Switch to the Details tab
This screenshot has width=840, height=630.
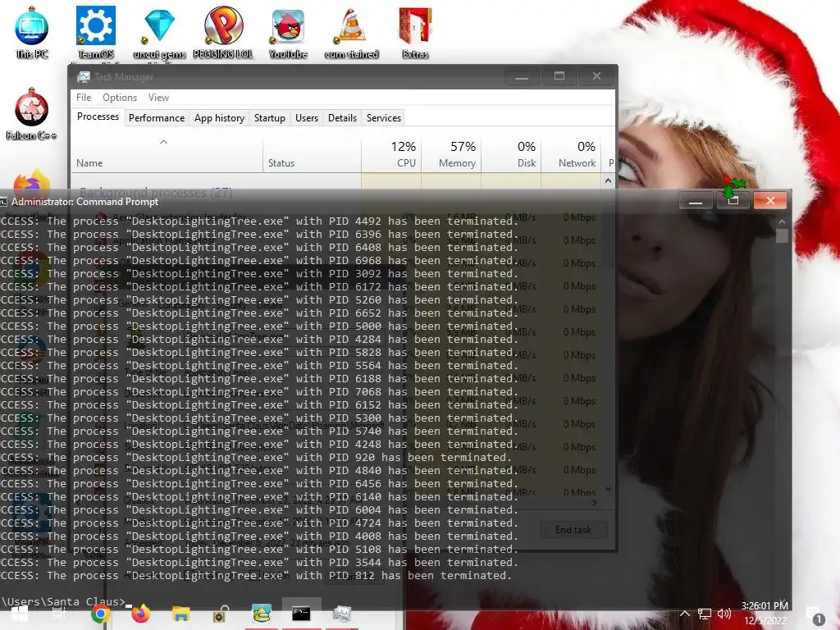coord(342,118)
